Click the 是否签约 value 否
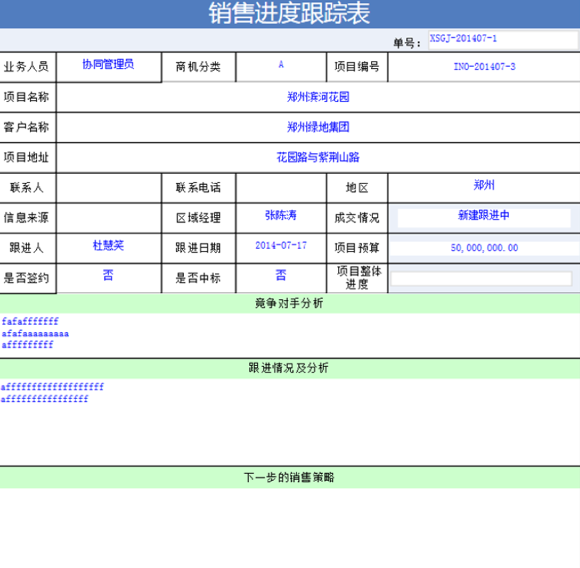 108,275
